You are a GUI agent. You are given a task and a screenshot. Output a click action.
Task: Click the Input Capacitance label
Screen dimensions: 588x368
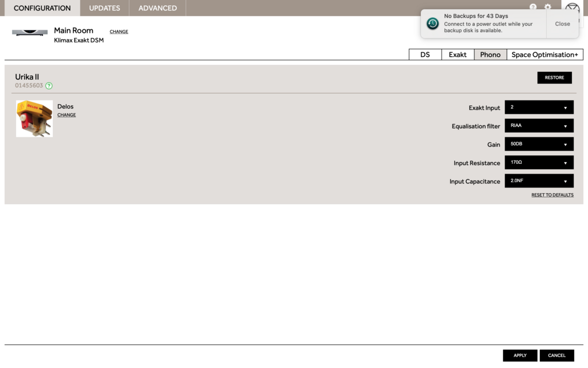[475, 181]
